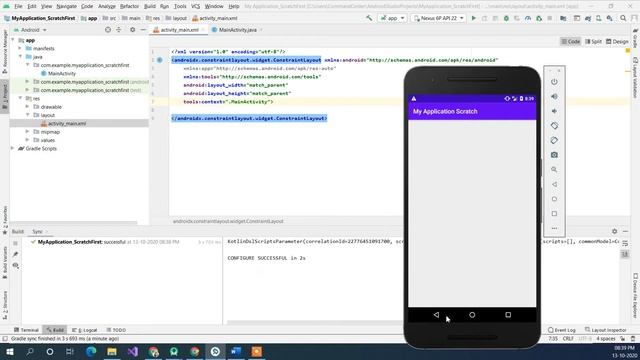Click eye filter icon in Build panel
Image resolution: width=640 pixels, height=360 pixels.
[x=16, y=266]
